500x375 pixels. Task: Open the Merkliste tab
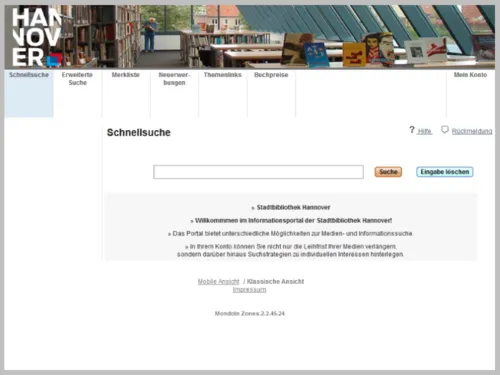click(x=126, y=75)
